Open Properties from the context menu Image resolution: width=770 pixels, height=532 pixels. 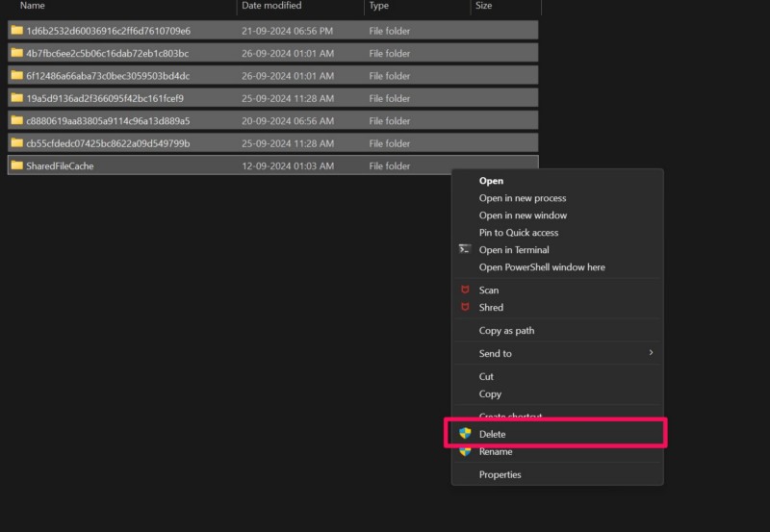point(500,474)
